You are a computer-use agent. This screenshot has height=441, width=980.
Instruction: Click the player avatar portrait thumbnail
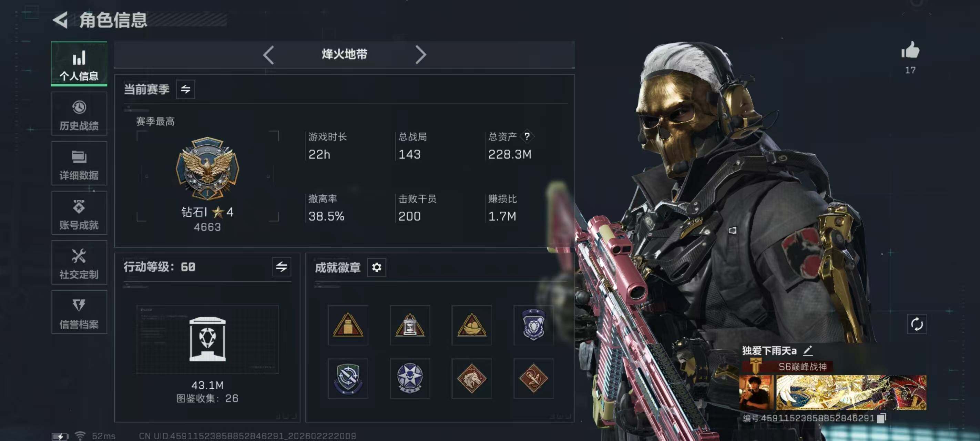pyautogui.click(x=756, y=392)
